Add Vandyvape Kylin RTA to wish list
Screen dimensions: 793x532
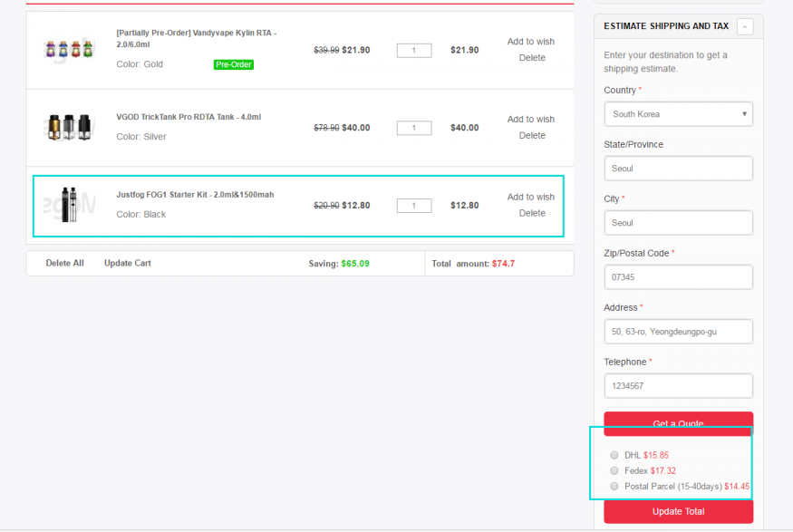click(530, 42)
